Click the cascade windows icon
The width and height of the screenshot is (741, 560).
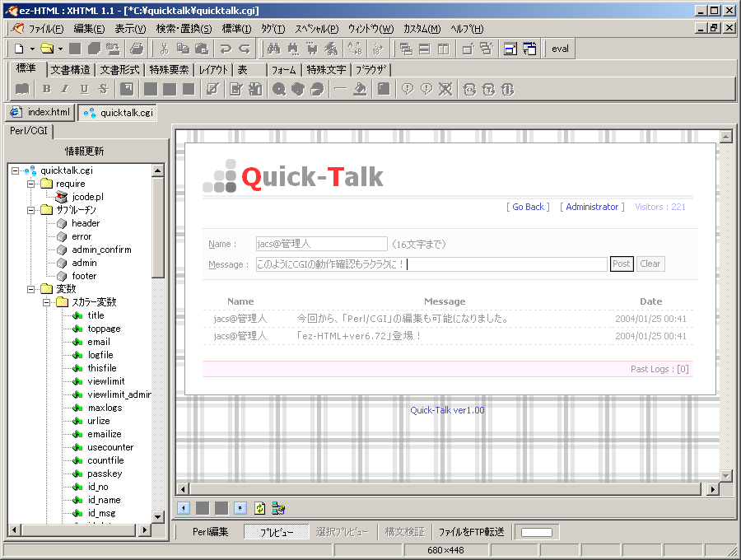[x=406, y=49]
